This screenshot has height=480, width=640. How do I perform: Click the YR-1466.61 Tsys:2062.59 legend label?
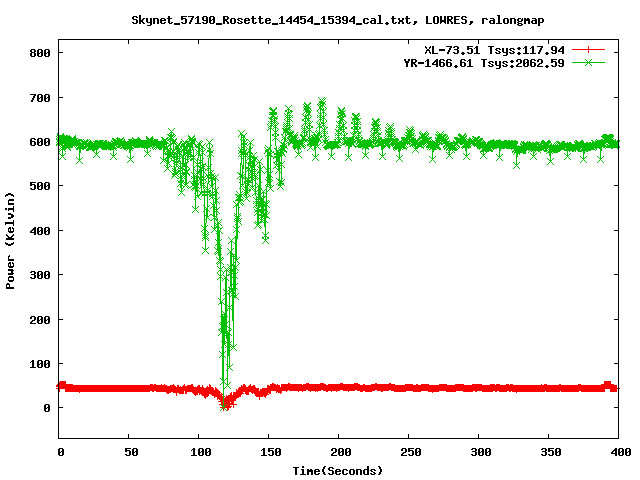pos(484,63)
